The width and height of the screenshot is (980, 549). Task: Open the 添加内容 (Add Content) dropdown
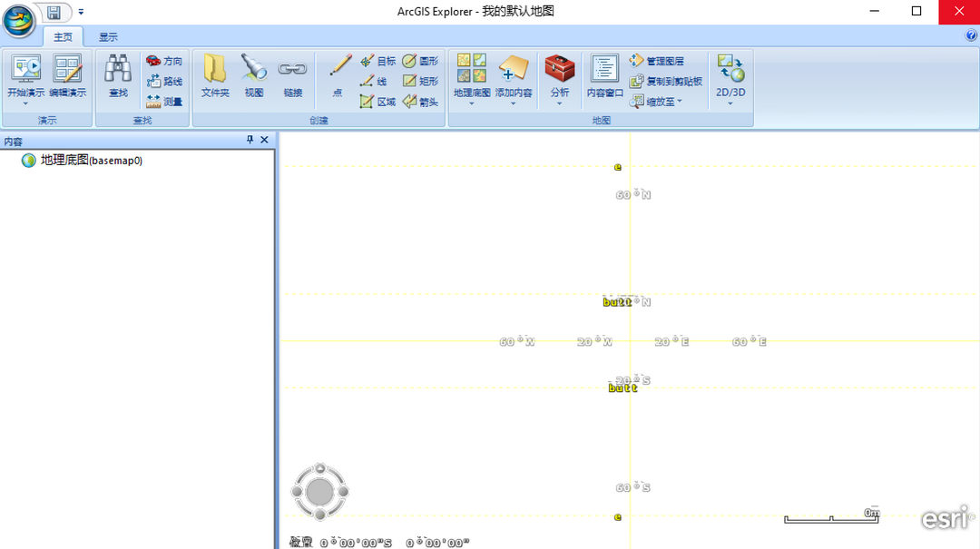514,103
